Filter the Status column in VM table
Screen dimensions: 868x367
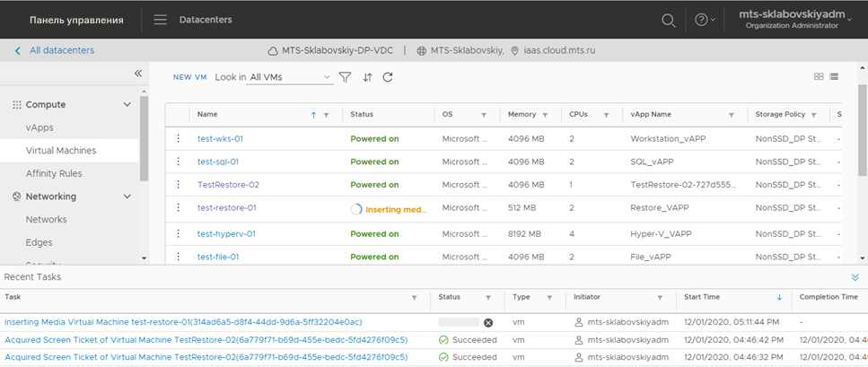click(x=423, y=115)
